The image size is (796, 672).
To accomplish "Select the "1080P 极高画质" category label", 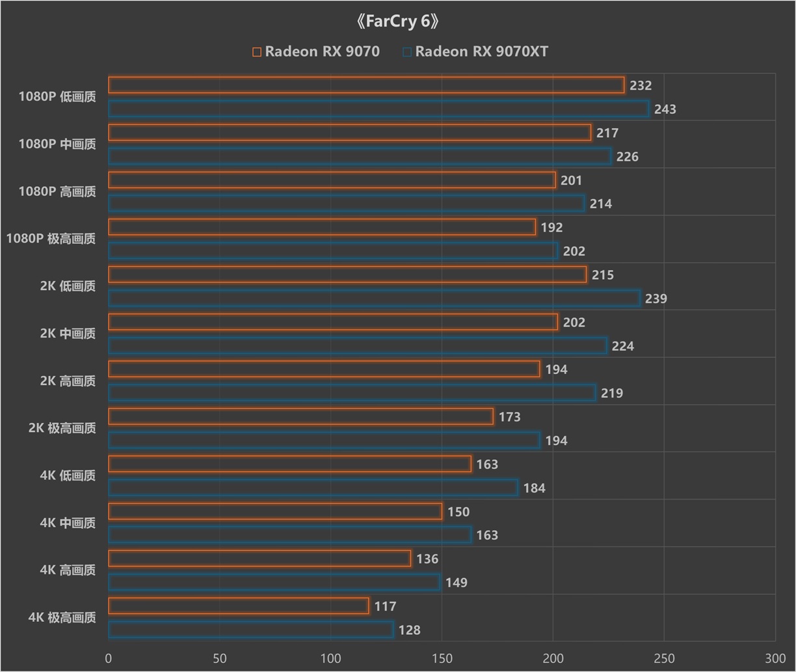I will point(51,239).
